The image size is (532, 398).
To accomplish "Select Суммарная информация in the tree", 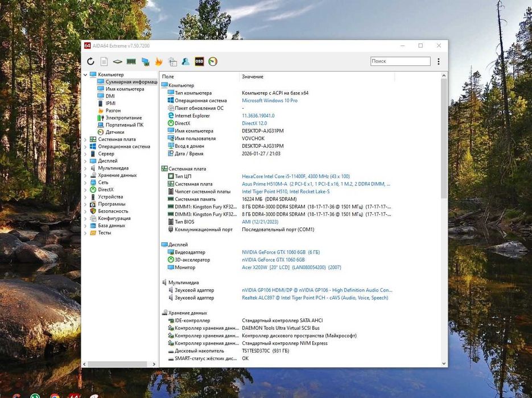I will (x=131, y=82).
